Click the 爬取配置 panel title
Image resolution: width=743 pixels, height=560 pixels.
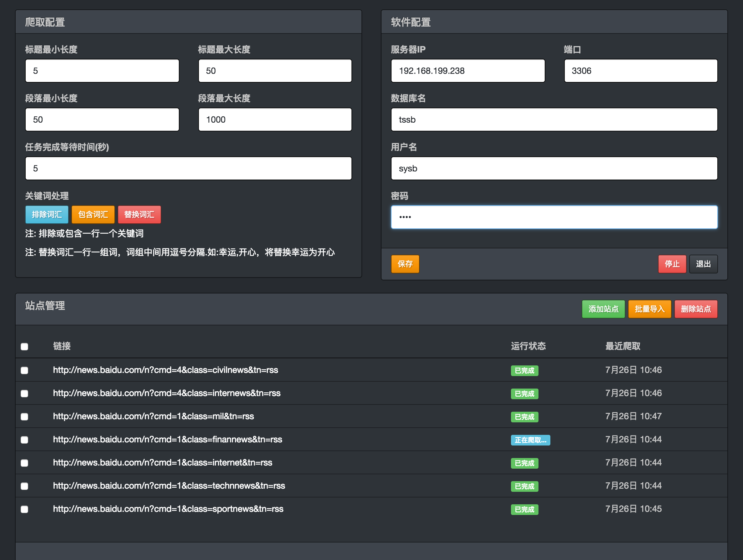click(x=45, y=22)
